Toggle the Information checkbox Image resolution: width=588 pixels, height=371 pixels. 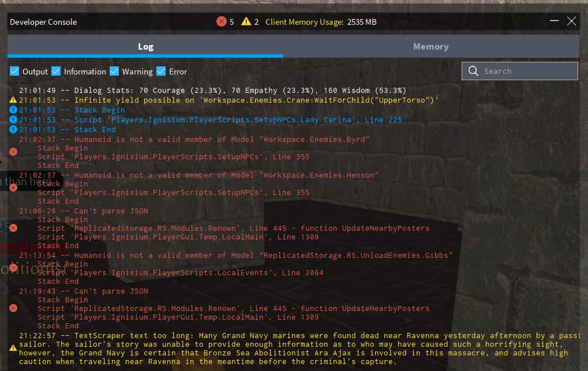pyautogui.click(x=56, y=71)
